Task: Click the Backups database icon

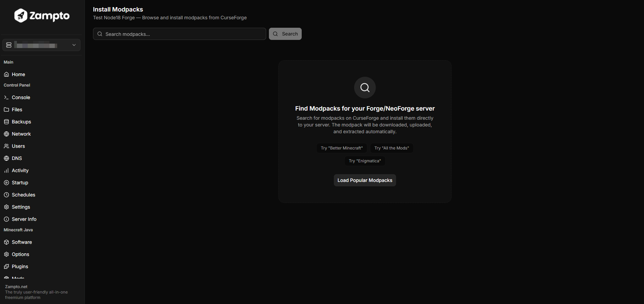Action: pos(6,122)
